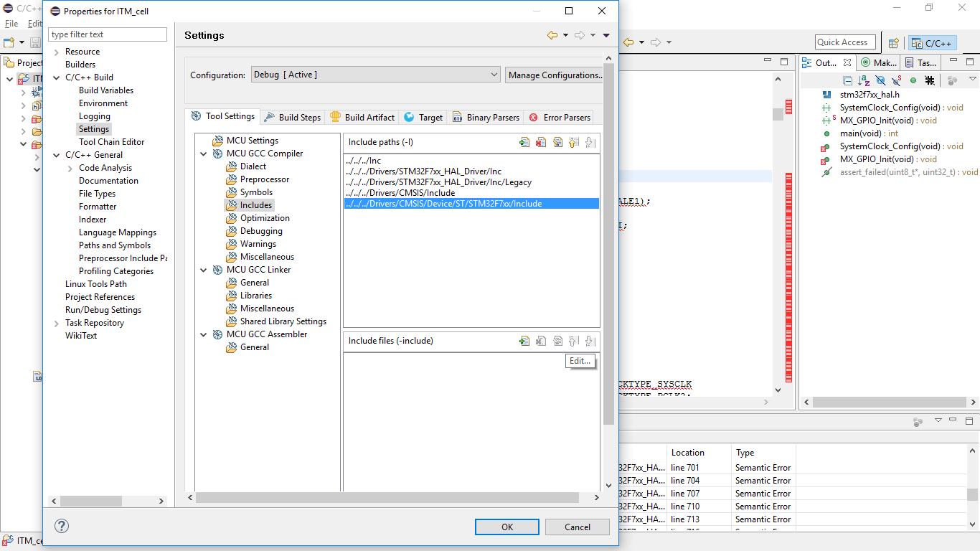Collapse the MCU GCC Compiler node
Screen dimensions: 980x551
click(x=204, y=154)
